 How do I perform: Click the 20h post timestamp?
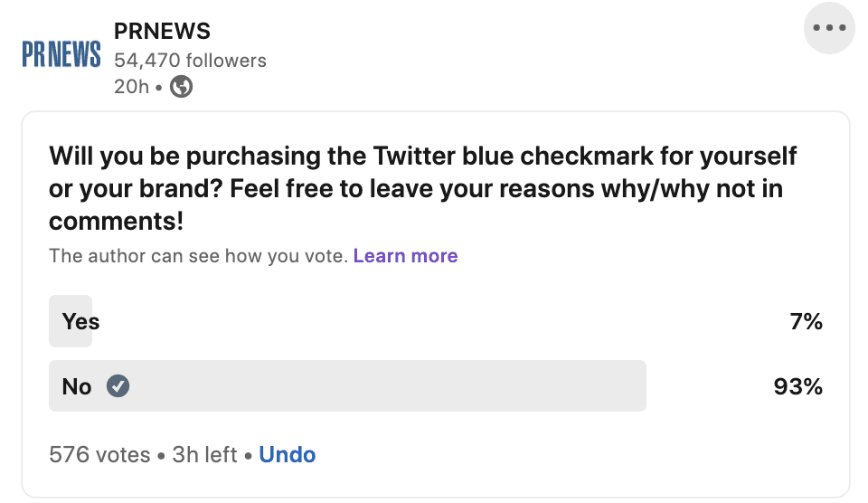pyautogui.click(x=130, y=87)
